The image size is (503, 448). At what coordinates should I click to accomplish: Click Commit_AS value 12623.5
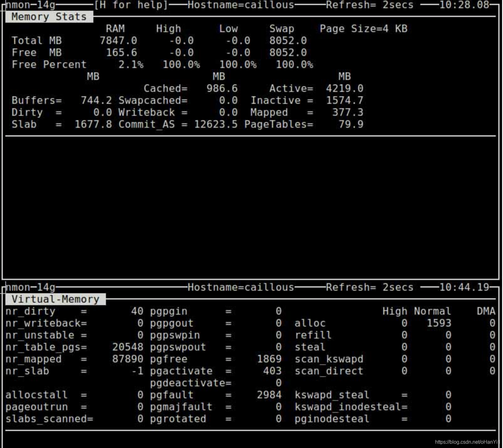216,124
